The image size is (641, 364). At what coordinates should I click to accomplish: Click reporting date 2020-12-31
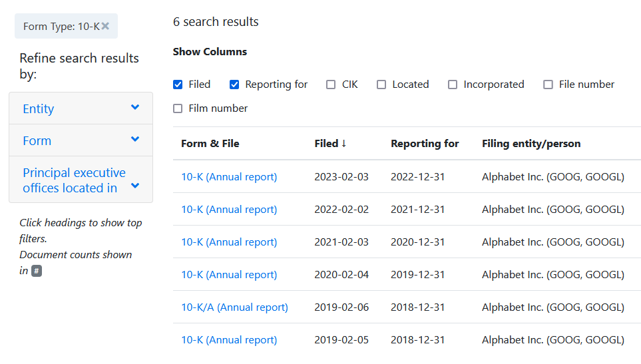(x=418, y=242)
